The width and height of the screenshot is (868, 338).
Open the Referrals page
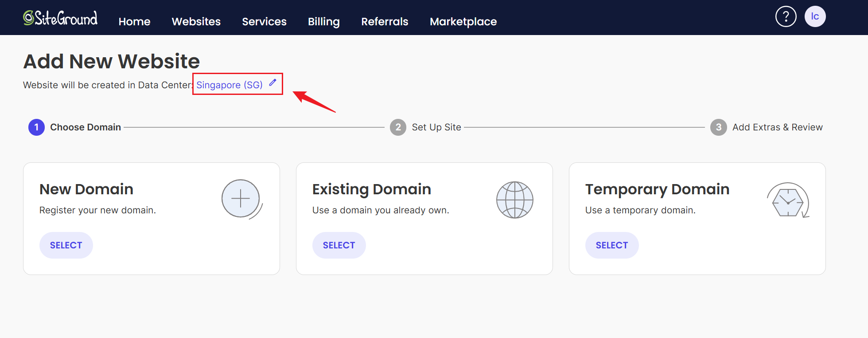385,22
